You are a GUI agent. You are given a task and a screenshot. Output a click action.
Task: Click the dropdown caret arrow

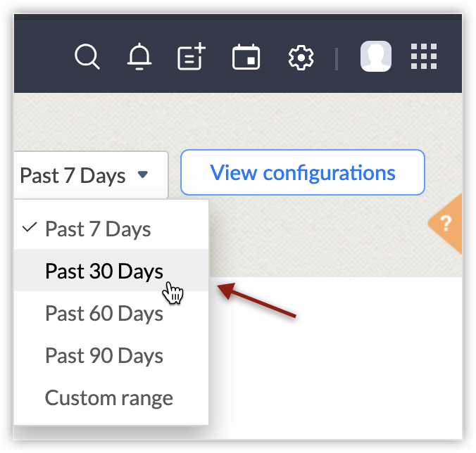143,174
